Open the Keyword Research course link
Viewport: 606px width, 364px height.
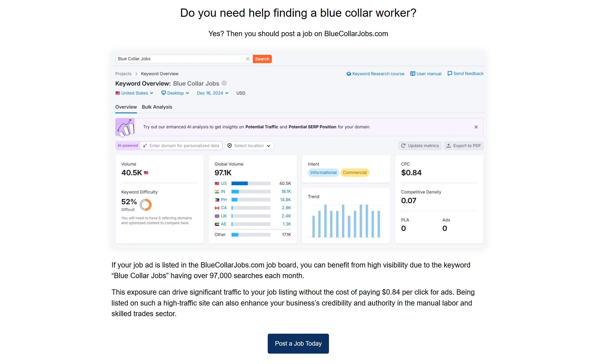point(378,74)
